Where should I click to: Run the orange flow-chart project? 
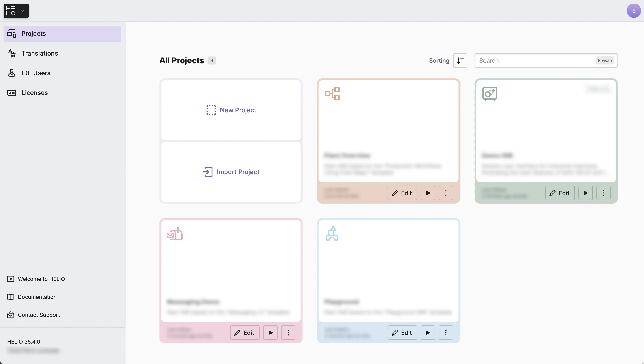[428, 193]
